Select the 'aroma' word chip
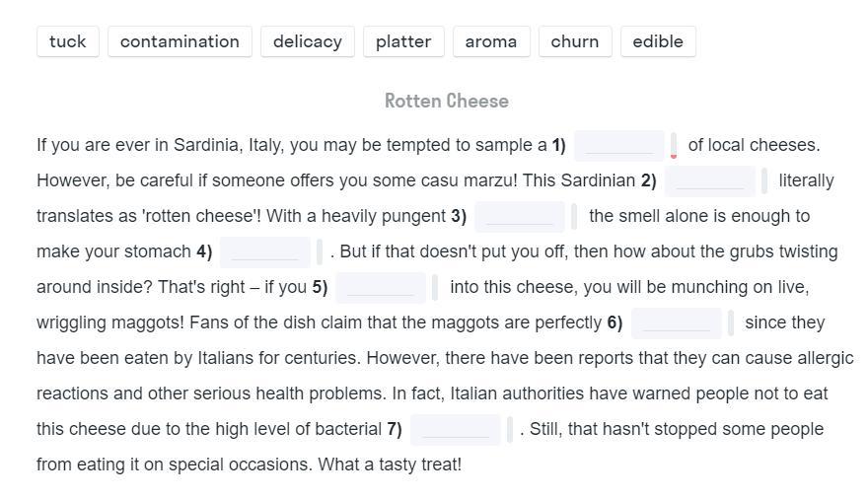 click(491, 41)
